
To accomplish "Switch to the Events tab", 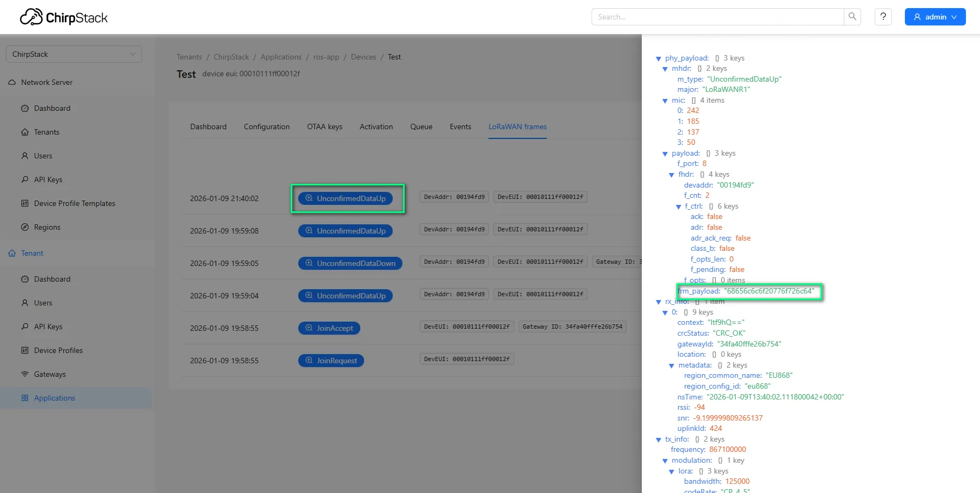I will coord(460,126).
